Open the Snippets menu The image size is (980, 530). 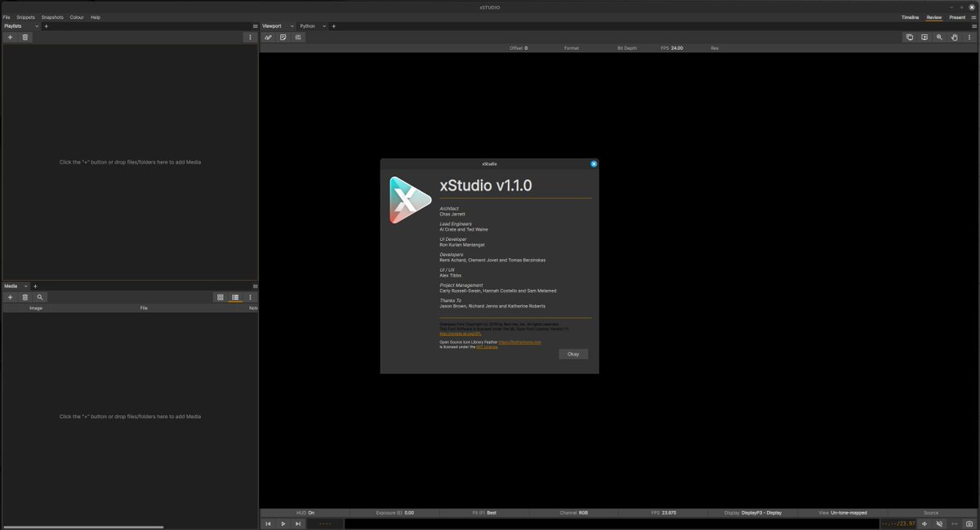(x=25, y=17)
